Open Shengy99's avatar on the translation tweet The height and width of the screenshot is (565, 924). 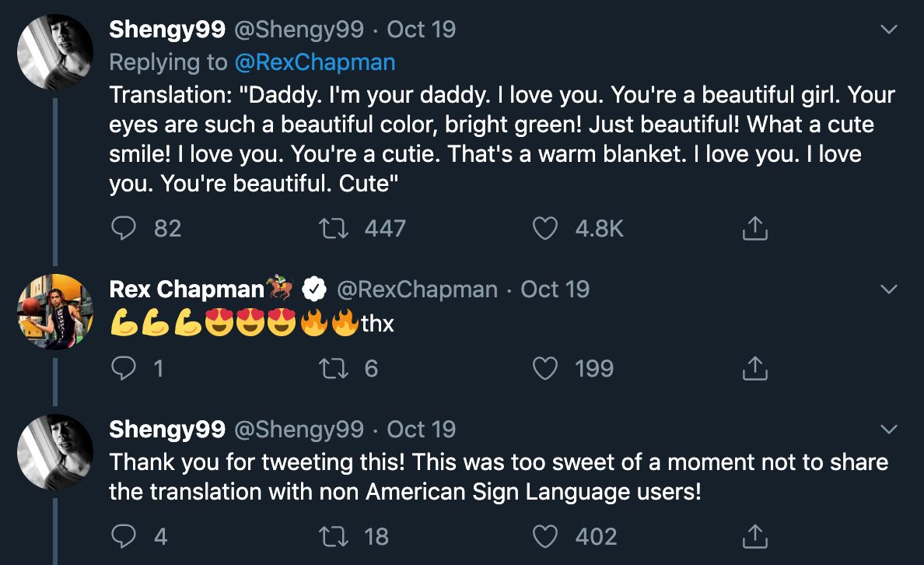point(55,51)
